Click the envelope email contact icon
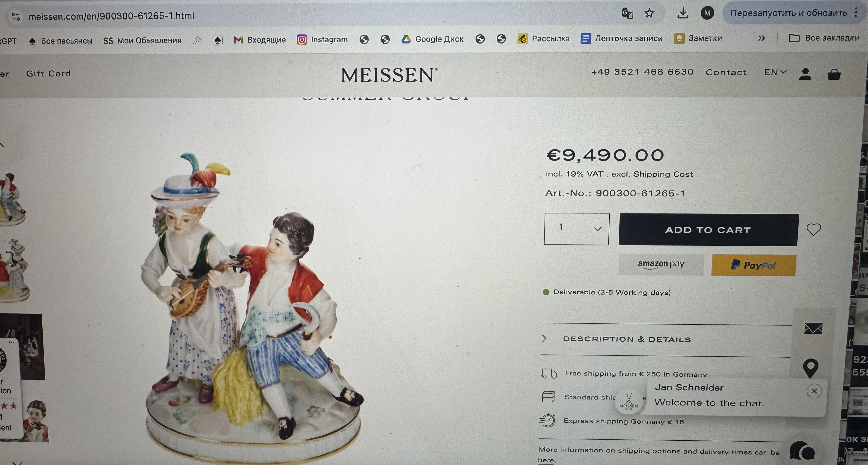 813,328
